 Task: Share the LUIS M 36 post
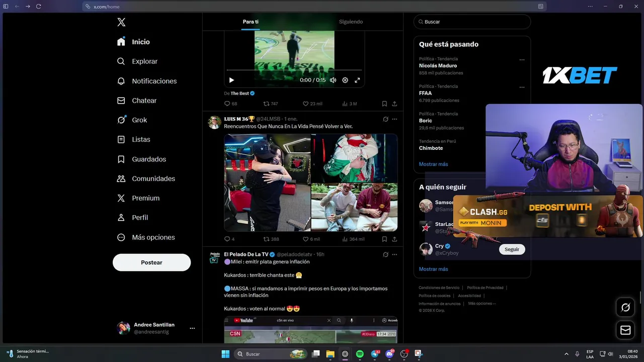pos(394,239)
